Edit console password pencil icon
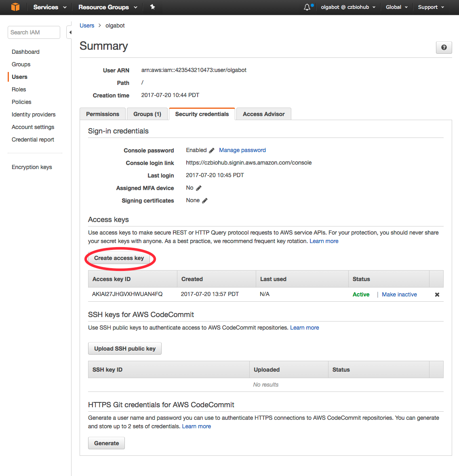Viewport: 459px width, 476px height. coord(212,150)
